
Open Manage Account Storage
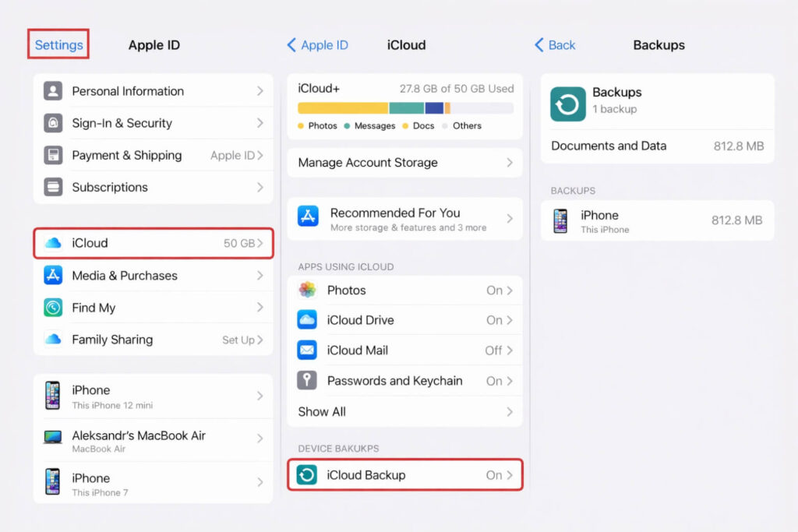tap(404, 163)
